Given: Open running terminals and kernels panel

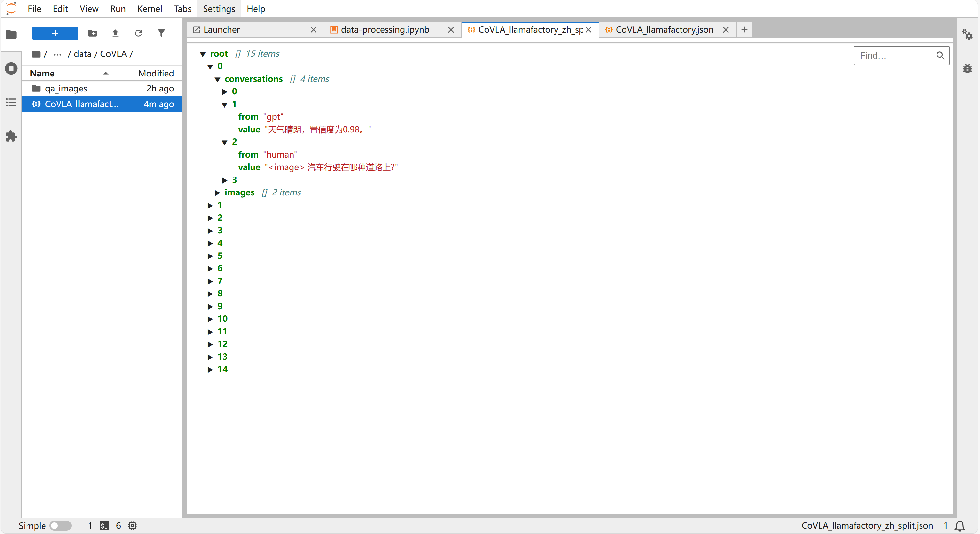Looking at the screenshot, I should pyautogui.click(x=11, y=68).
